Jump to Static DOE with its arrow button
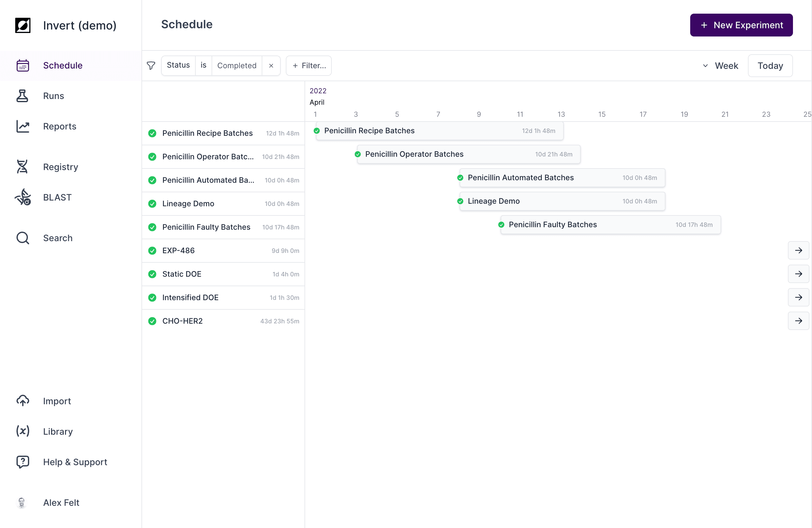 click(798, 274)
